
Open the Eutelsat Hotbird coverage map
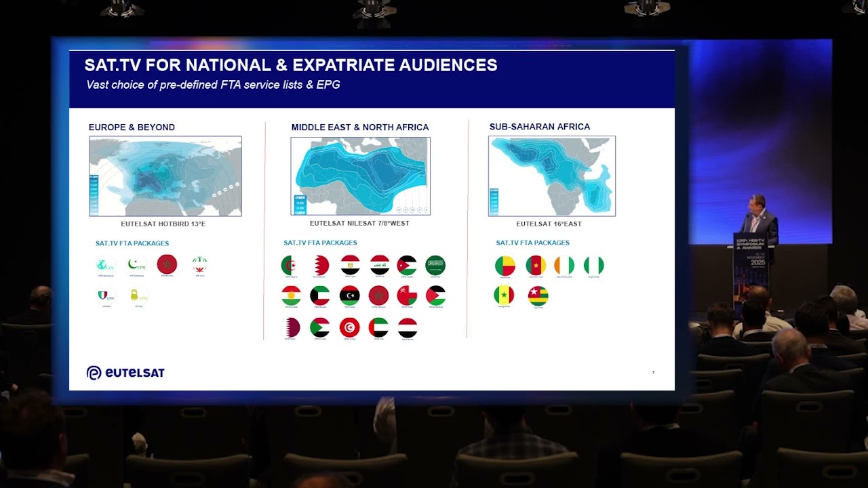coord(165,176)
